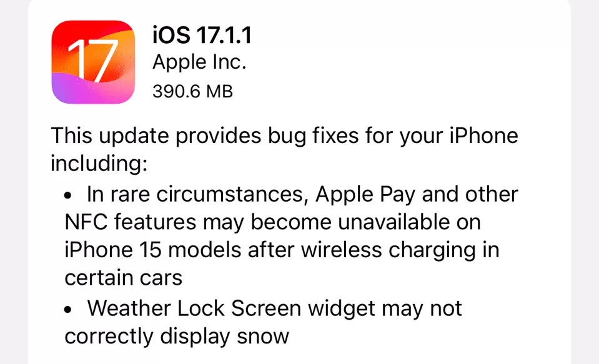Click the word 'iPhone' ending the first line

(483, 135)
